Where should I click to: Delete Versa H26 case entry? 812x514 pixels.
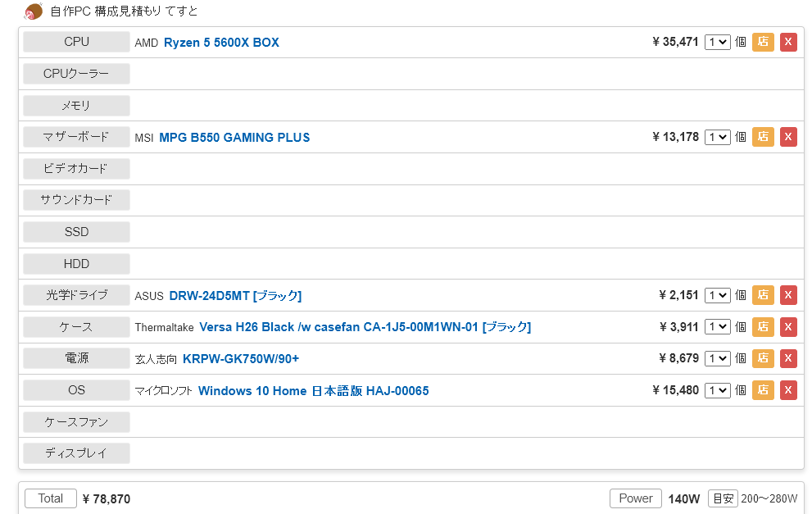(x=788, y=327)
